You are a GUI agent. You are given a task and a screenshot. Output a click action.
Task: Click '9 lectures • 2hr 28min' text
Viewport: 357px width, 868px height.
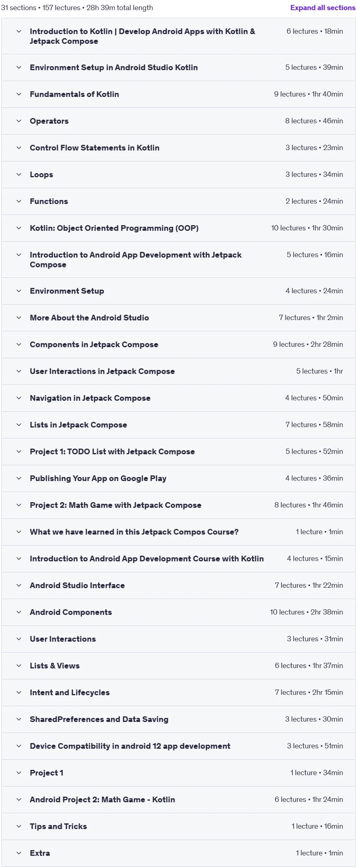308,344
